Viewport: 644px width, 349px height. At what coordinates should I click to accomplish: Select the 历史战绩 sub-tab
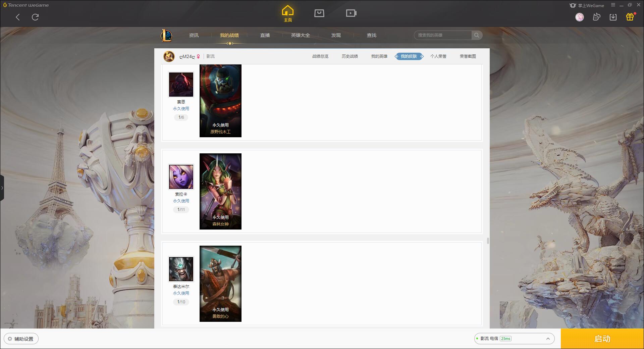coord(350,56)
